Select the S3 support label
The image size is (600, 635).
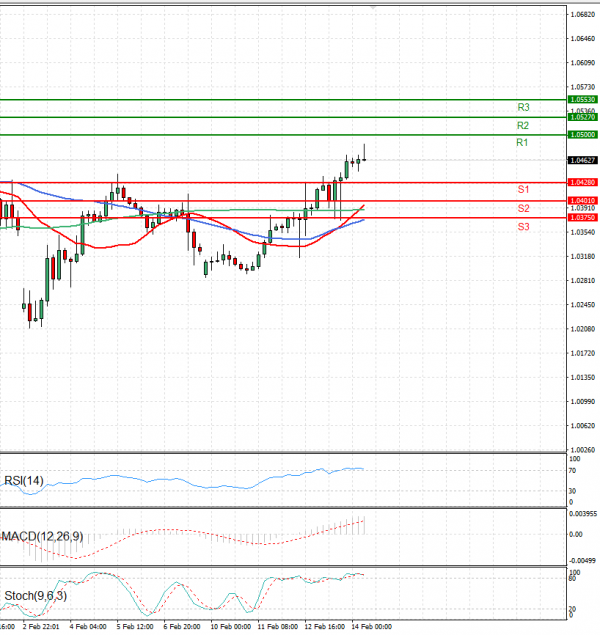click(x=523, y=227)
